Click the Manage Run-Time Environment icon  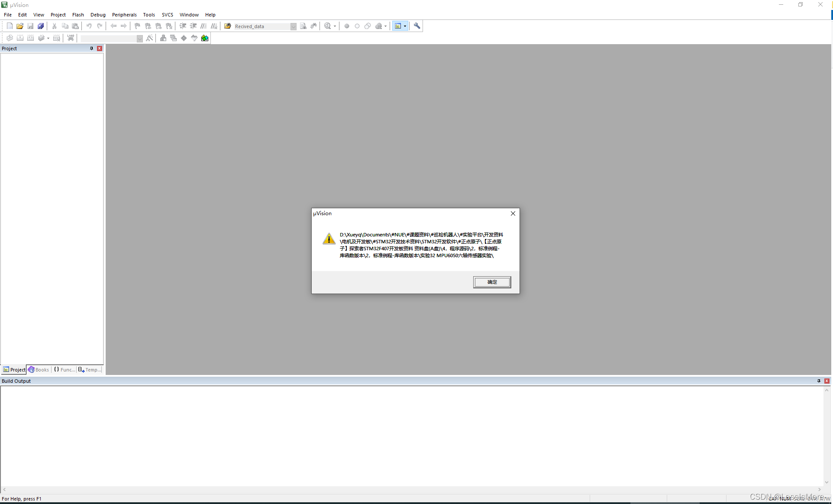tap(184, 38)
